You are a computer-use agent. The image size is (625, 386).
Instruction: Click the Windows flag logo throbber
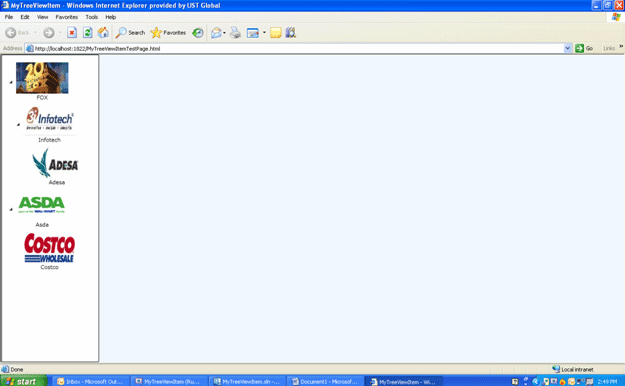616,17
